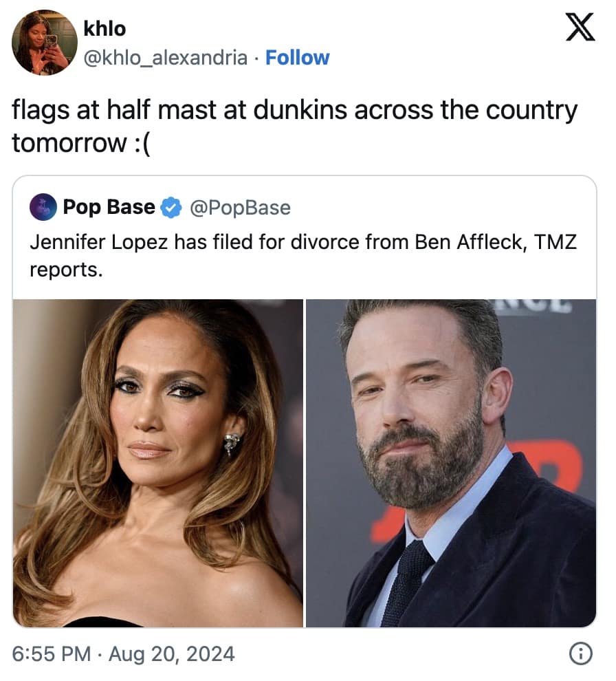Click Jennifer Lopez's photo
Image resolution: width=616 pixels, height=681 pixels.
point(158,461)
